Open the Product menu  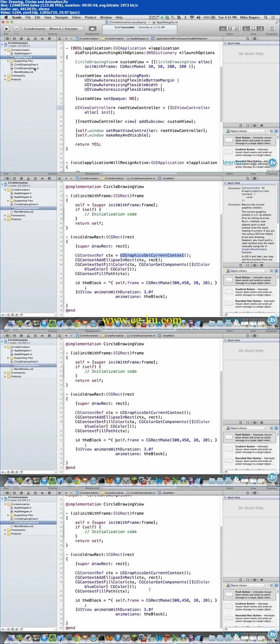coord(90,17)
